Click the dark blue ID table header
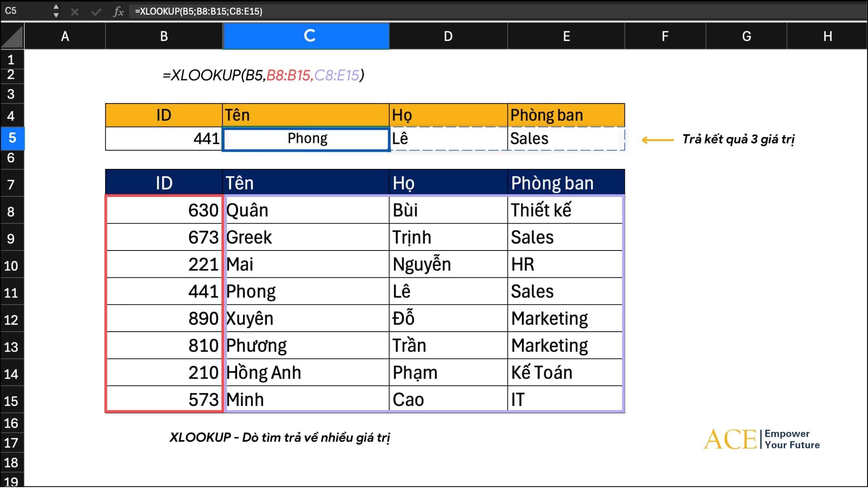The image size is (868, 488). 164,183
